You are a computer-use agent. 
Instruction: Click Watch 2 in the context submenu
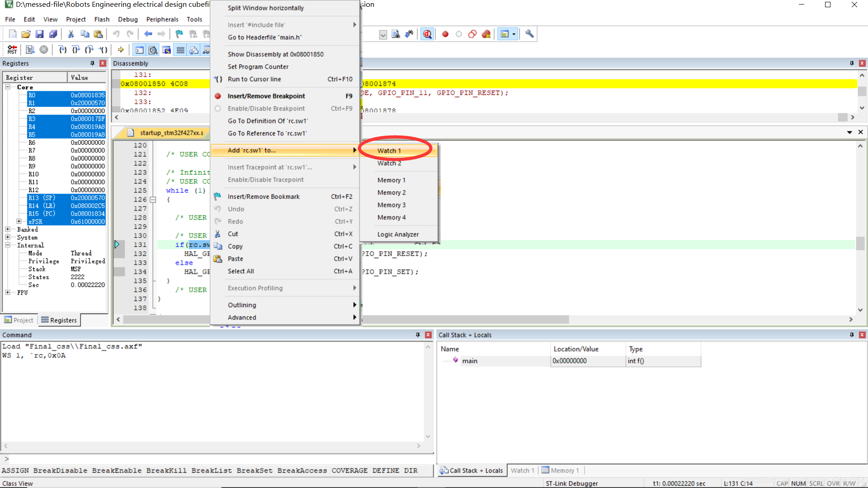point(389,163)
